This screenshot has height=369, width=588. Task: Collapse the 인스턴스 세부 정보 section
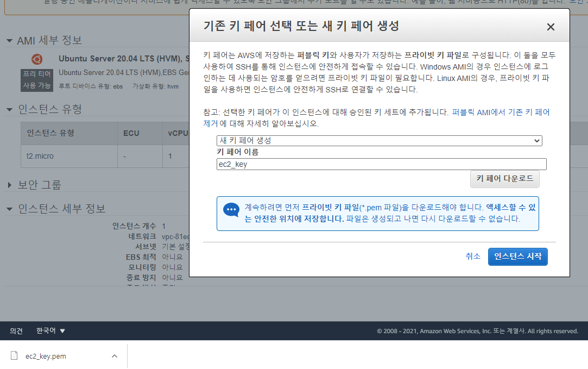9,209
